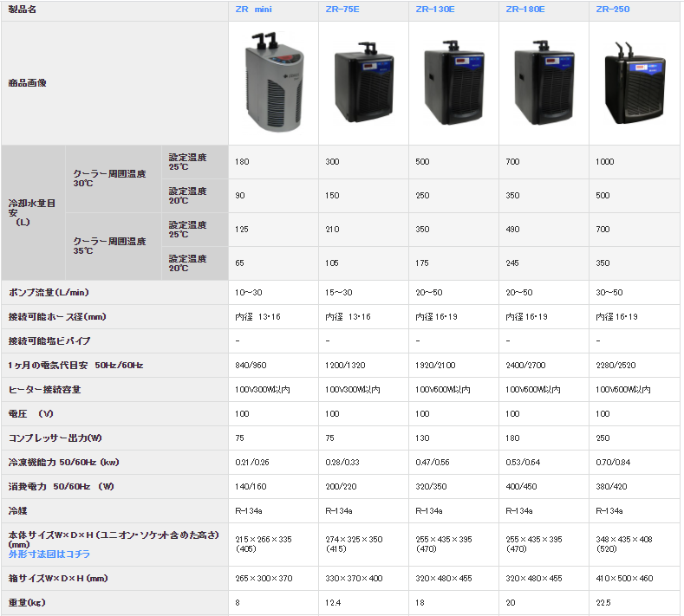Click the ヒーター接続容量 row label

coord(44,390)
